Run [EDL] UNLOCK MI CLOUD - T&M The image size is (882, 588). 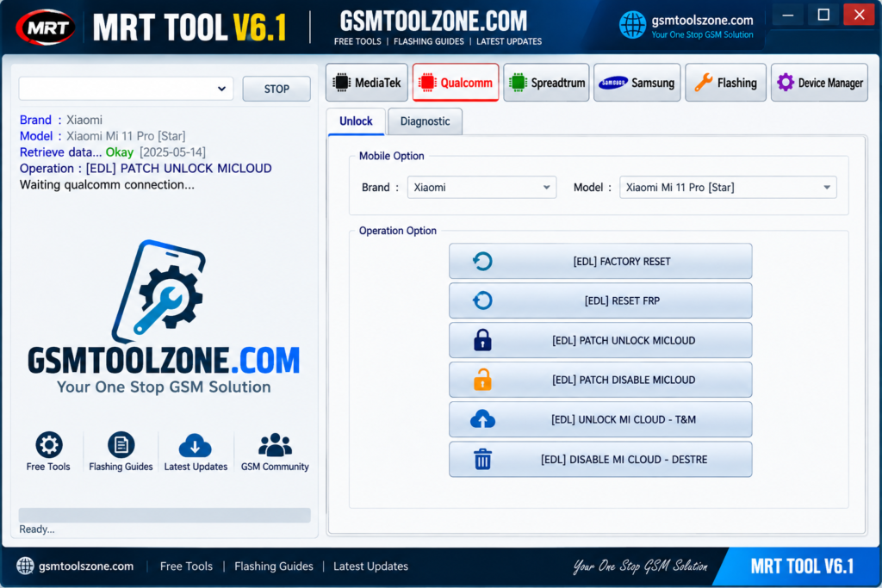click(600, 419)
